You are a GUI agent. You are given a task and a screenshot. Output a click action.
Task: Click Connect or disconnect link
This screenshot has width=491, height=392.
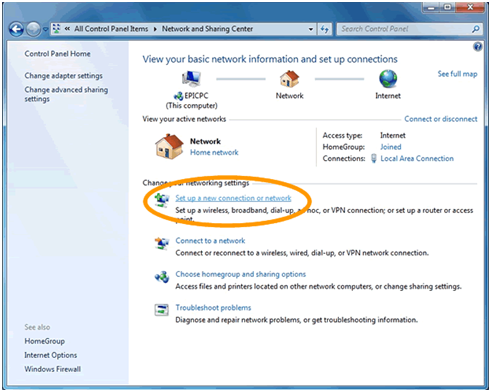tap(441, 119)
